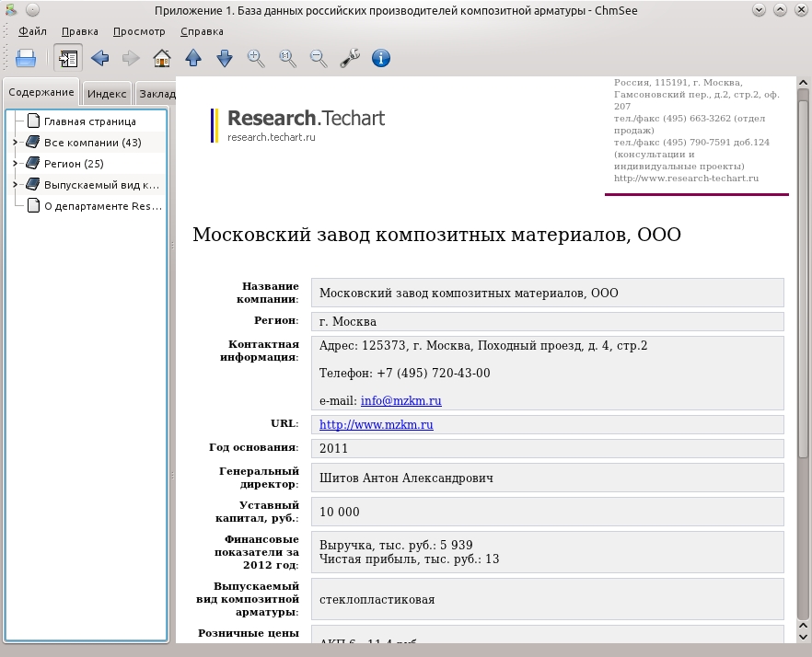The image size is (812, 657).
Task: Click the page scrollbar's top up arrow
Action: (803, 82)
